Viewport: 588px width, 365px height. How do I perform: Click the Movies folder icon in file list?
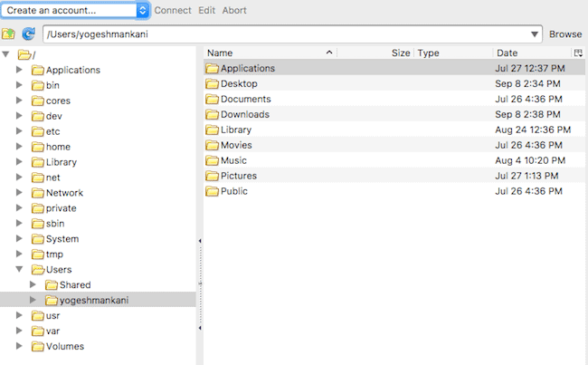212,145
